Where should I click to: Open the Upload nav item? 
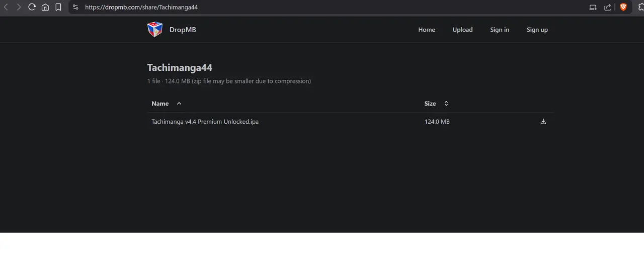coord(462,30)
